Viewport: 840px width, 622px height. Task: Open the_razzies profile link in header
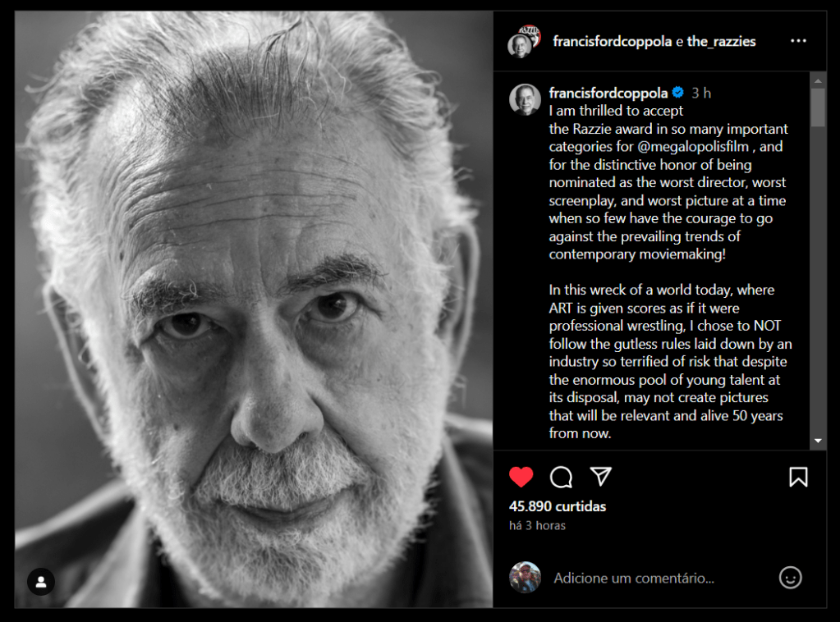721,41
